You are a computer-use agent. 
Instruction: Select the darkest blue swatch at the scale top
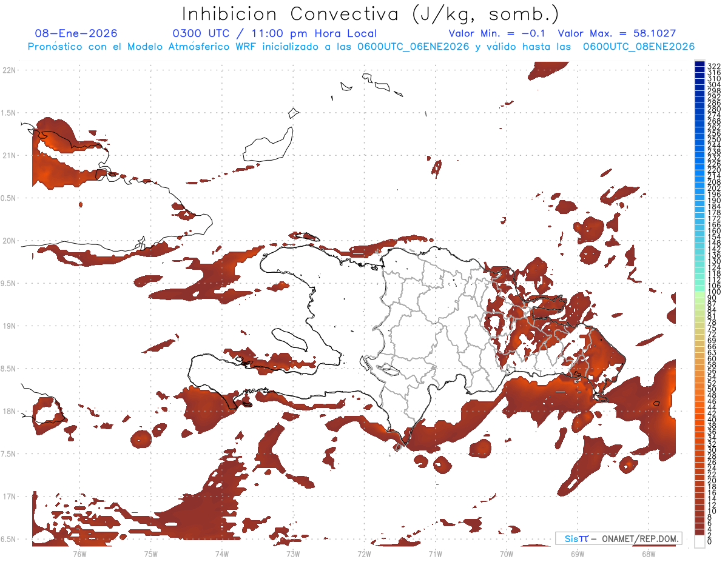699,64
